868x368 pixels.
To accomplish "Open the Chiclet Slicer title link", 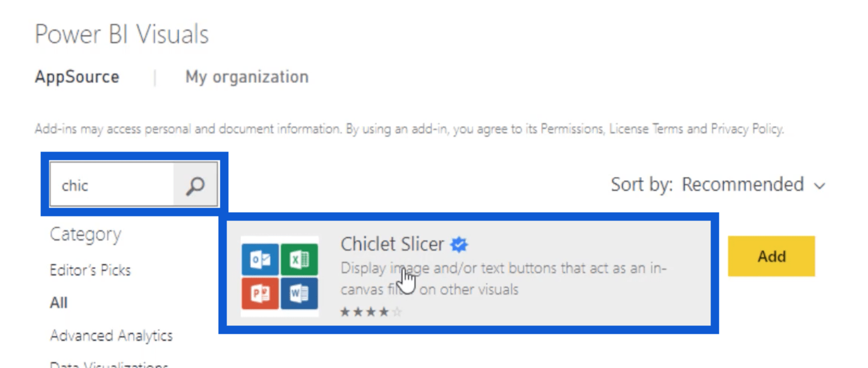I will coord(392,244).
